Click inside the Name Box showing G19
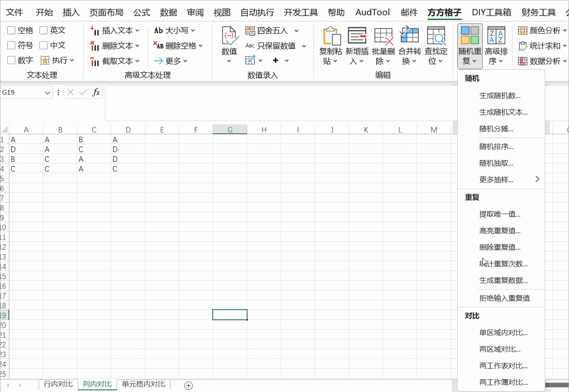The height and width of the screenshot is (392, 569). (x=23, y=92)
